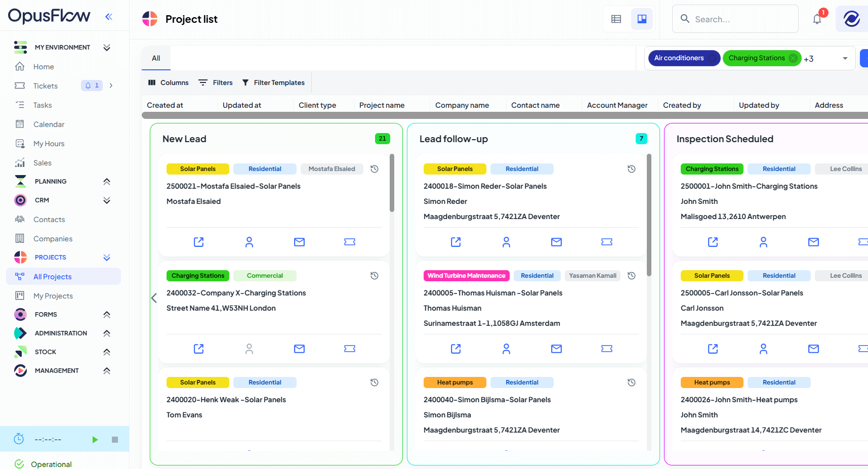This screenshot has height=469, width=868.
Task: Switch to table list view
Action: (616, 19)
